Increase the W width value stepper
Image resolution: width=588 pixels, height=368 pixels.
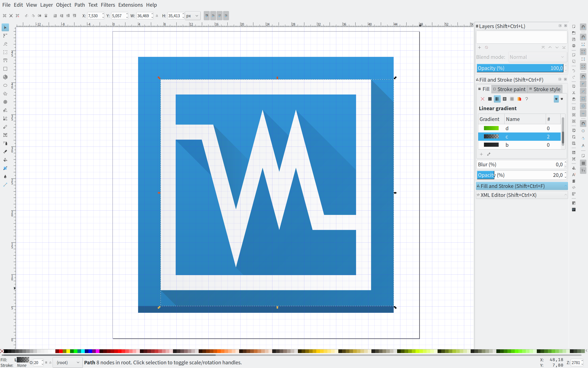coord(152,14)
